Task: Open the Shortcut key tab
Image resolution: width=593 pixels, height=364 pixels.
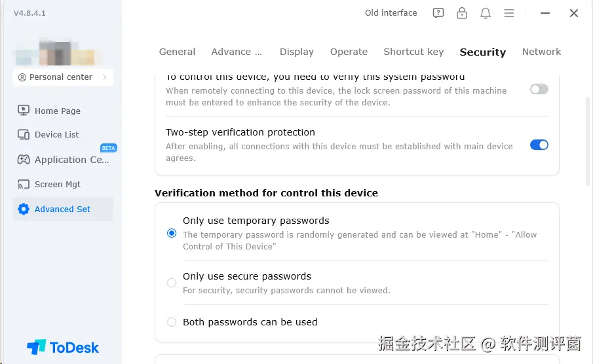Action: pyautogui.click(x=413, y=52)
